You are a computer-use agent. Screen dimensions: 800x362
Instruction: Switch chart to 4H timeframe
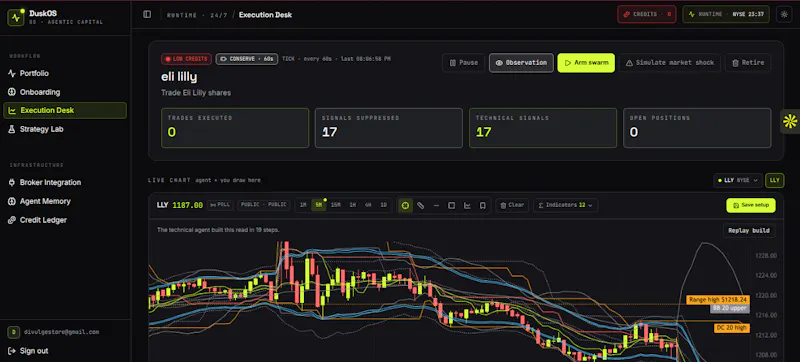click(x=368, y=205)
